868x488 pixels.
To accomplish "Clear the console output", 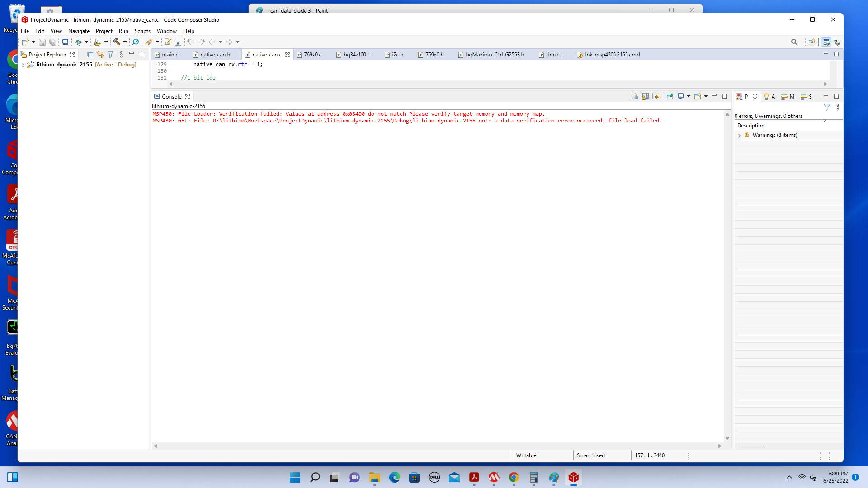I will coord(635,96).
